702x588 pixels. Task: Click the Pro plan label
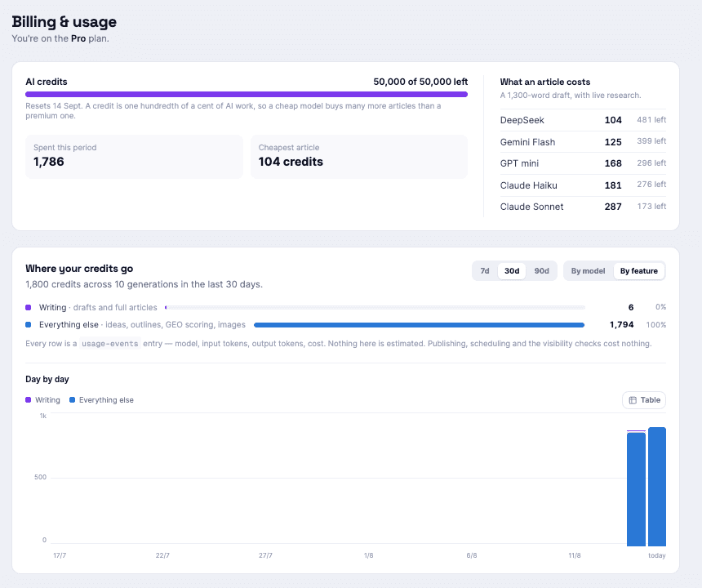[78, 38]
